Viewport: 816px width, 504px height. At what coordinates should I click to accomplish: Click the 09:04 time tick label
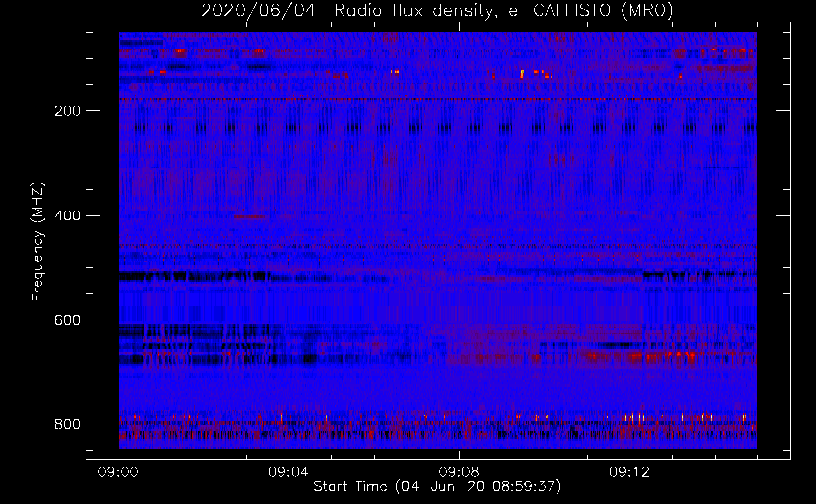click(x=288, y=472)
